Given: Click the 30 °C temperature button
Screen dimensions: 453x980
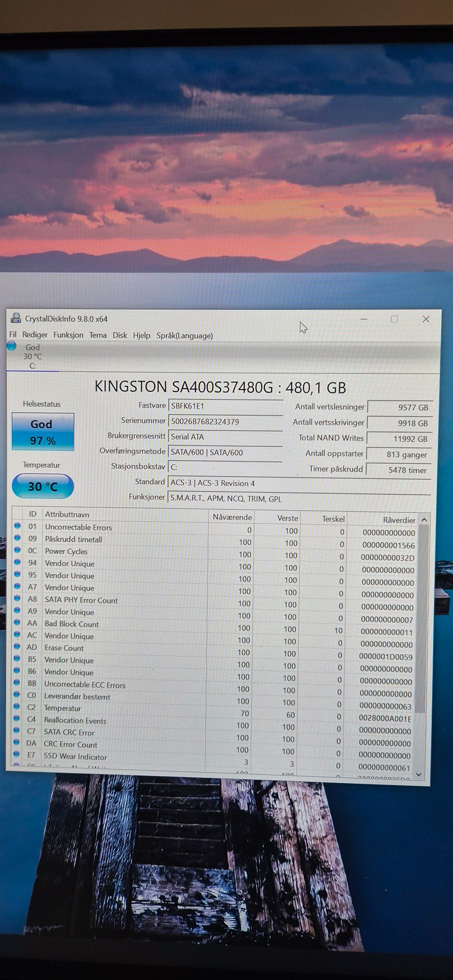Looking at the screenshot, I should click(43, 487).
